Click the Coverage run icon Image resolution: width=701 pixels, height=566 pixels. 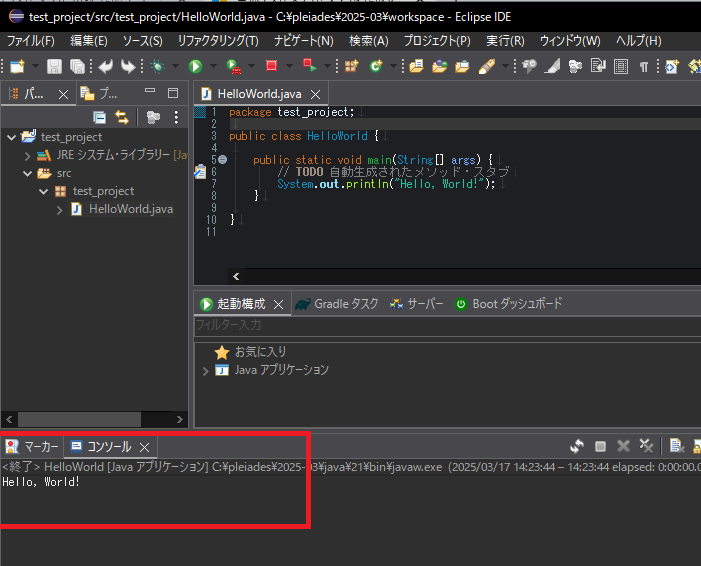pyautogui.click(x=233, y=67)
